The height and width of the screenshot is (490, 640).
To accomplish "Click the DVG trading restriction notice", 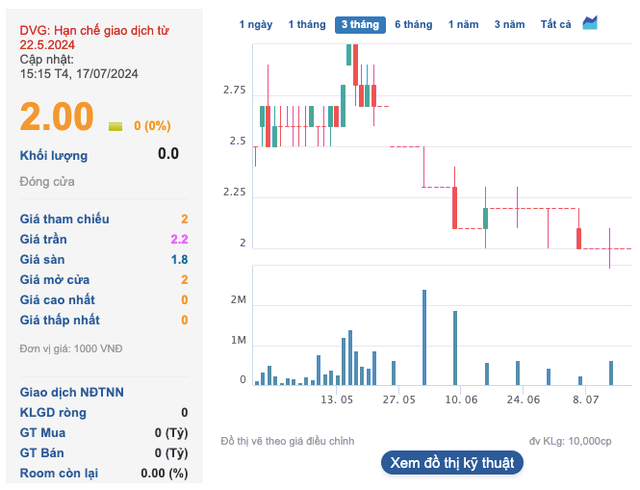I will (94, 38).
